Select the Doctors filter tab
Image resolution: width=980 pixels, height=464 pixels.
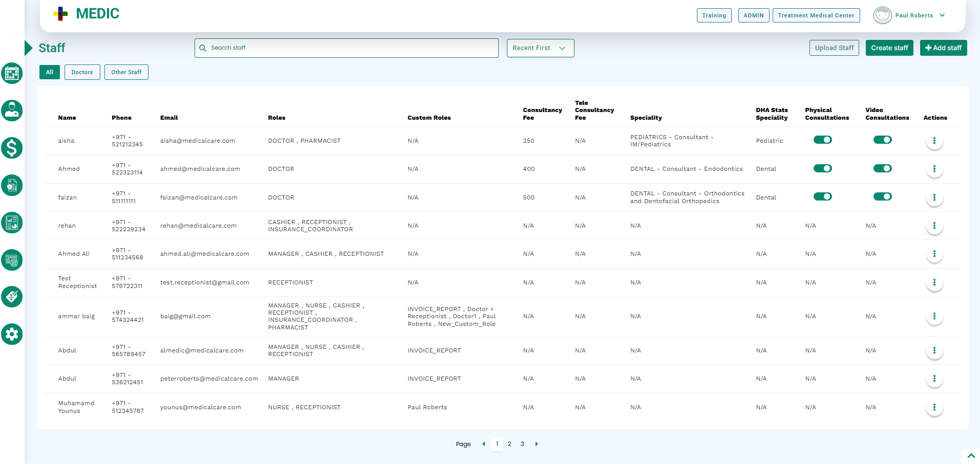82,72
